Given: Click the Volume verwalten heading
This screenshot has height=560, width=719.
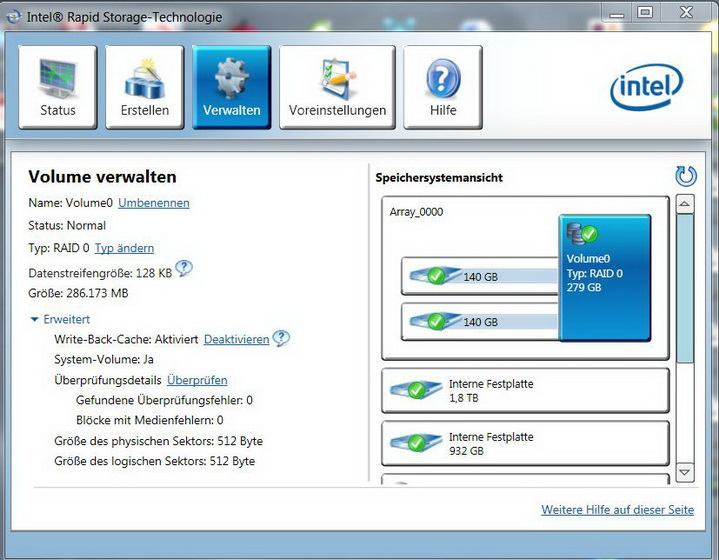Looking at the screenshot, I should (102, 177).
